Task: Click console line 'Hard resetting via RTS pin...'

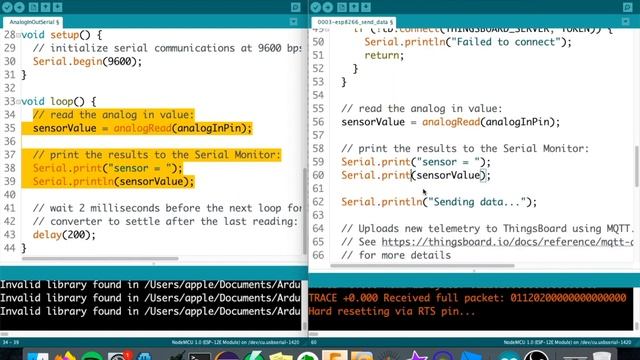Action: coord(392,311)
